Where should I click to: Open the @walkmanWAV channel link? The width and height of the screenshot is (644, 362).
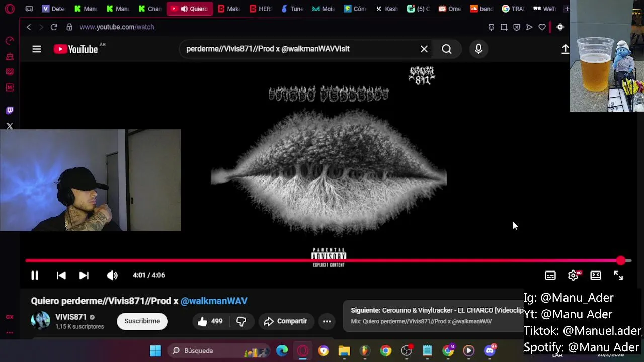[214, 301]
